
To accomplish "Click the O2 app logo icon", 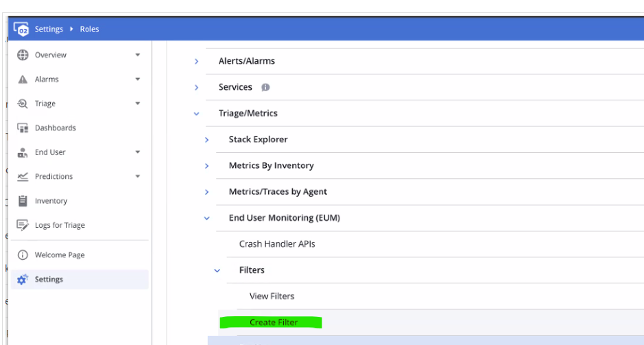I will [21, 29].
